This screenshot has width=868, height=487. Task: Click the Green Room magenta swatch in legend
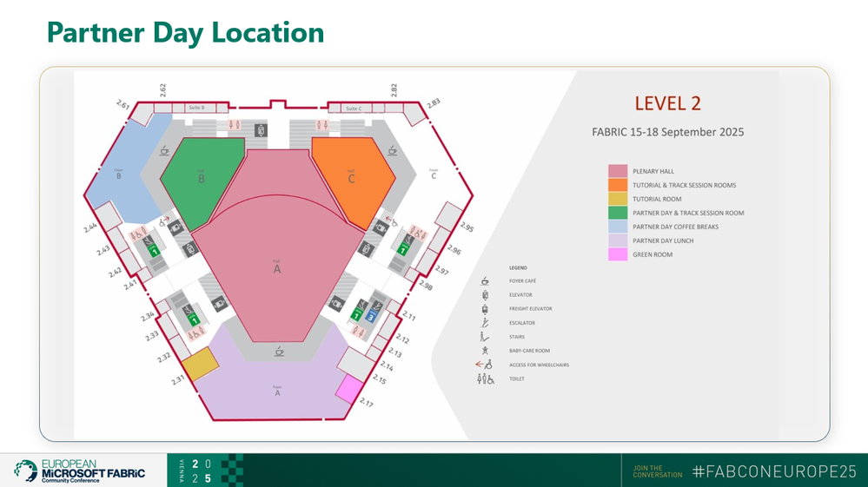coord(618,254)
